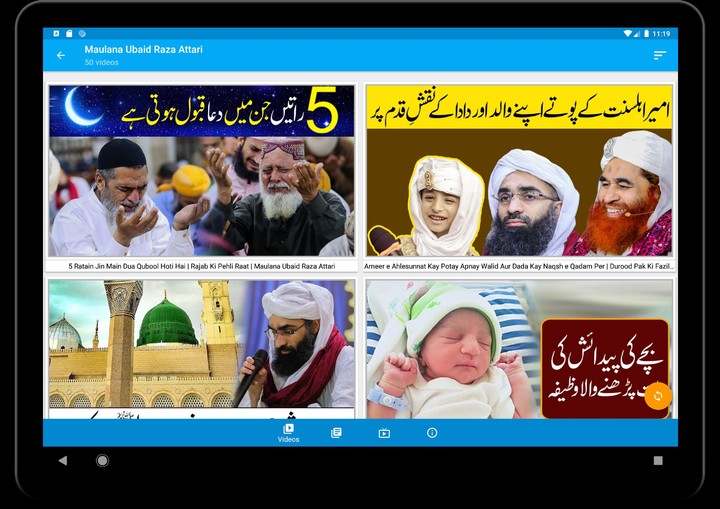720x509 pixels.
Task: Tap the 'A' notification icon in status bar
Action: (56, 34)
